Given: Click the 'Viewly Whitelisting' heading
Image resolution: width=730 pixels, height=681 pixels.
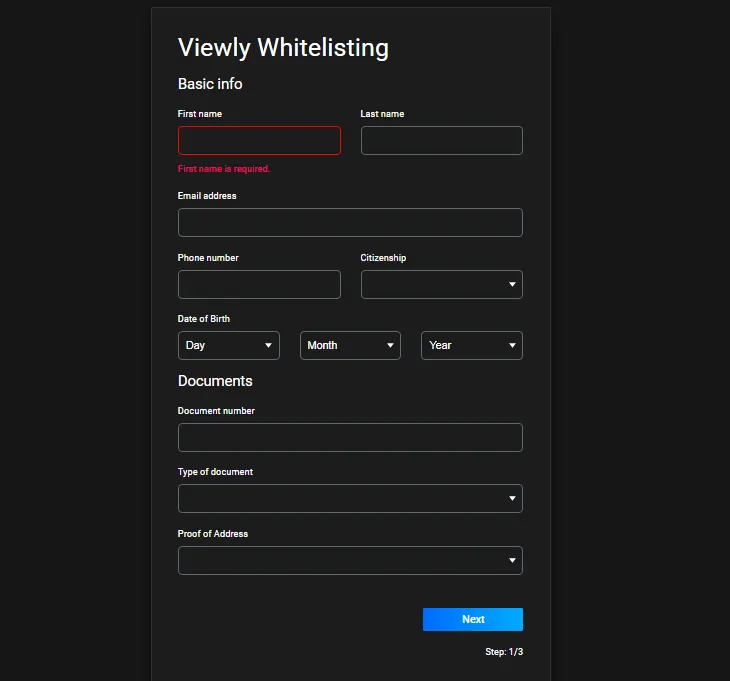Looking at the screenshot, I should coord(283,48).
